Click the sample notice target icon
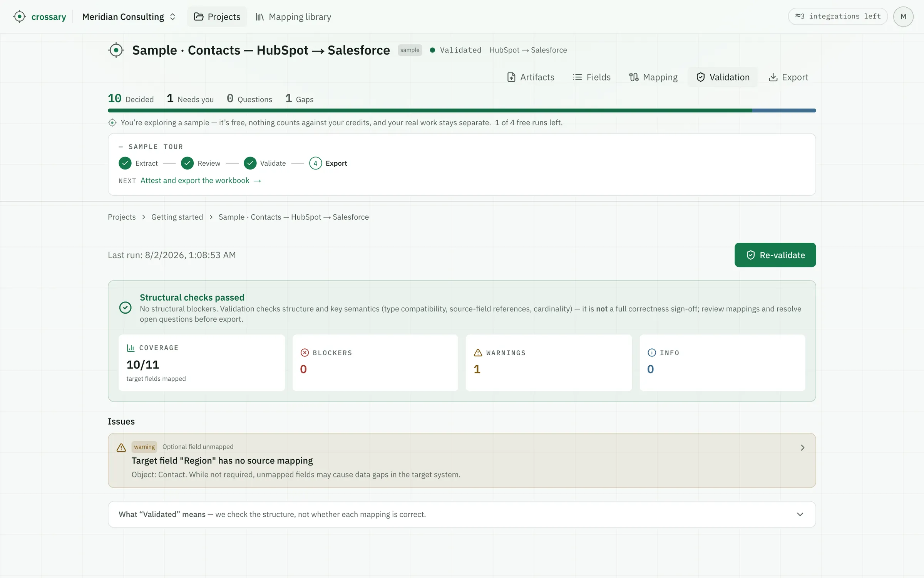Image resolution: width=924 pixels, height=578 pixels. click(112, 123)
